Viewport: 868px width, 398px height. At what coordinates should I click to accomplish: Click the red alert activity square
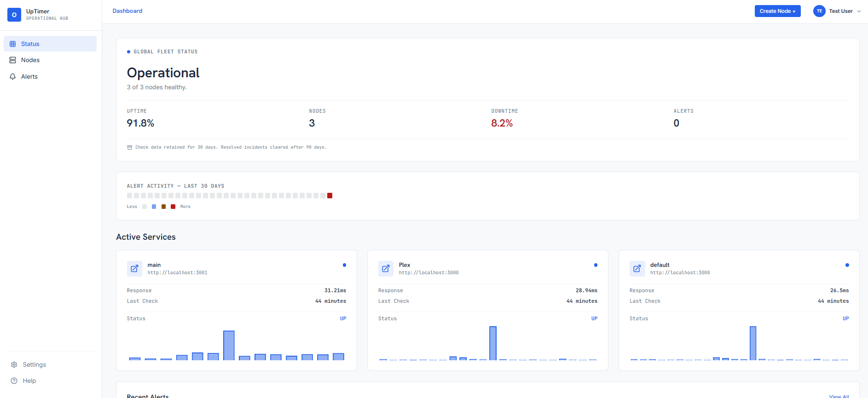tap(330, 196)
